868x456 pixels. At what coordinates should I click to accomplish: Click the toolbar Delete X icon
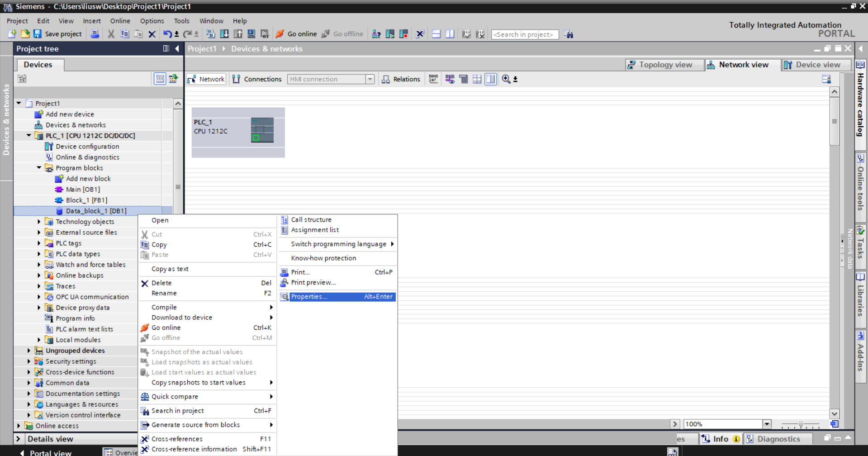pos(152,34)
